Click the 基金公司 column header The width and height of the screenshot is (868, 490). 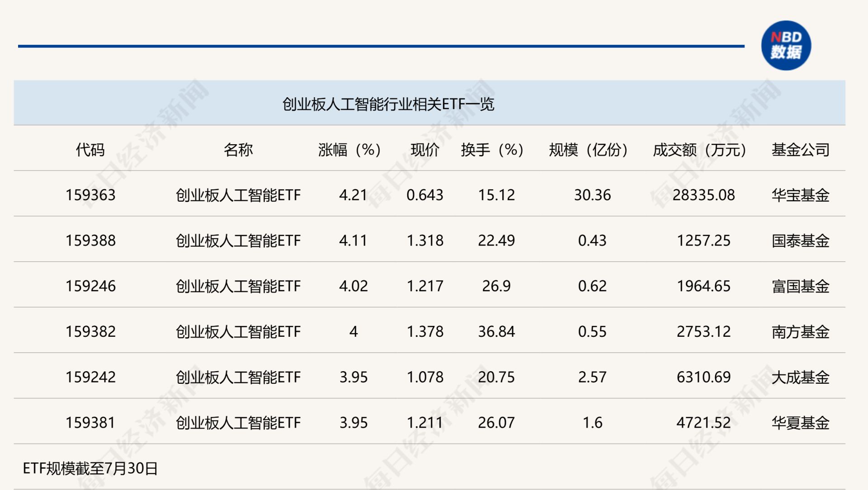coord(800,150)
